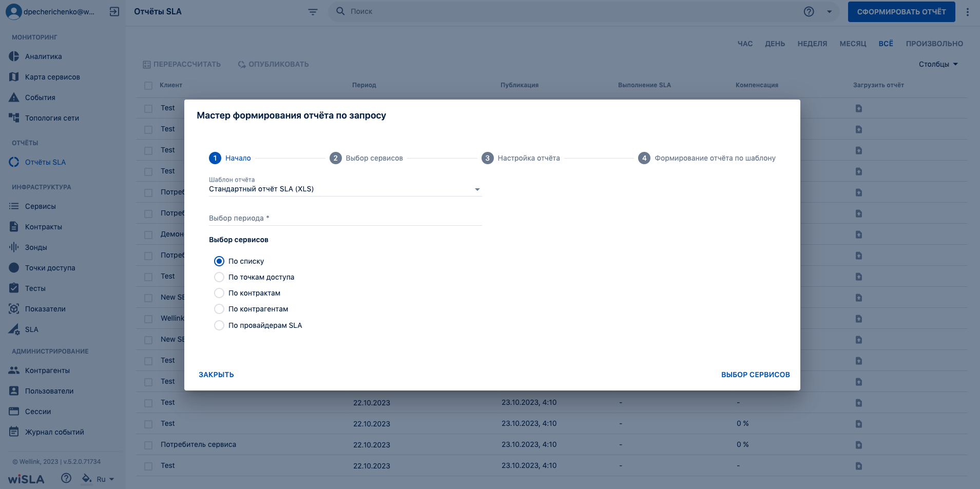Image resolution: width=980 pixels, height=489 pixels.
Task: Click the Карта сервисов map icon
Action: [x=14, y=77]
